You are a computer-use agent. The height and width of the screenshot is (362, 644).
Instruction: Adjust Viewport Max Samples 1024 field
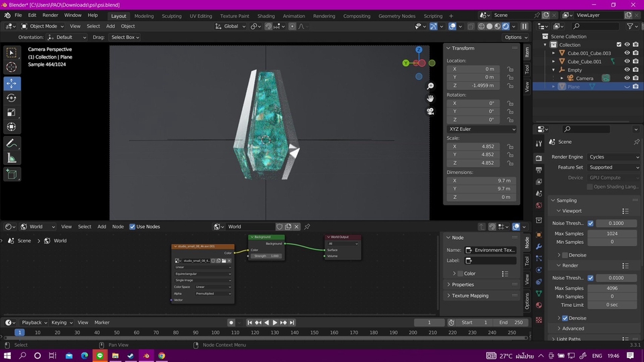pyautogui.click(x=612, y=234)
